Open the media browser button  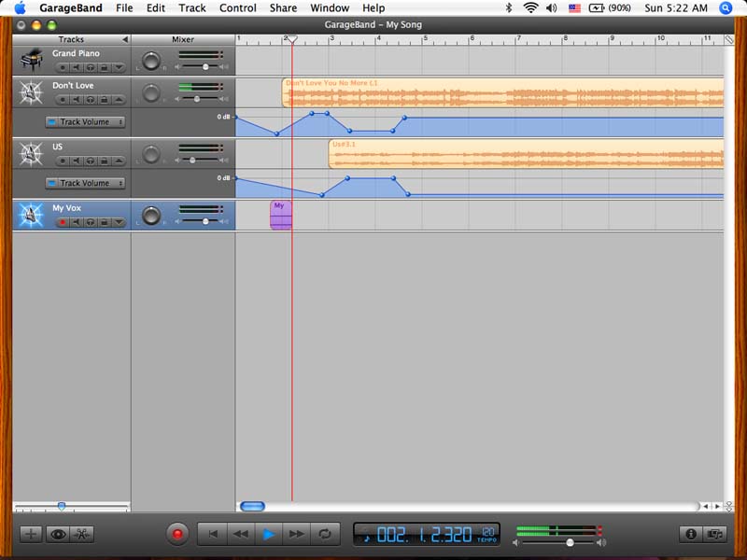point(714,534)
